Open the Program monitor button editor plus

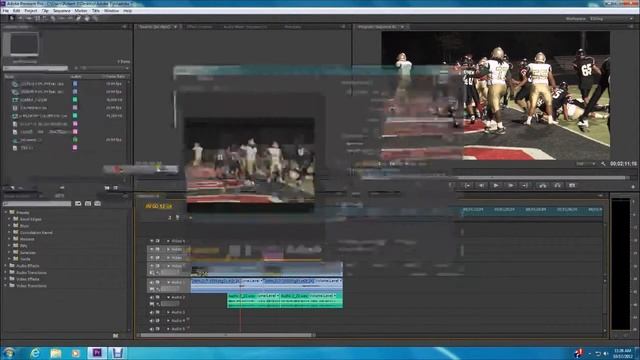point(633,186)
